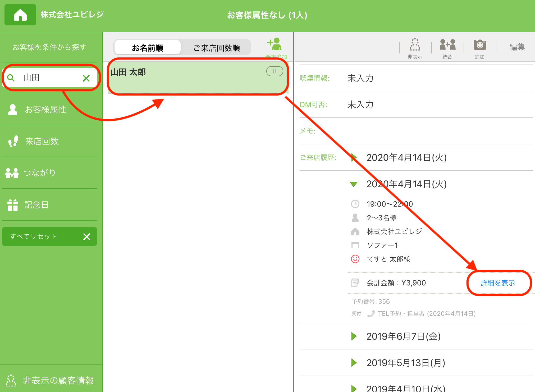Expand 2019年6月7日(金) visit entry

point(354,336)
